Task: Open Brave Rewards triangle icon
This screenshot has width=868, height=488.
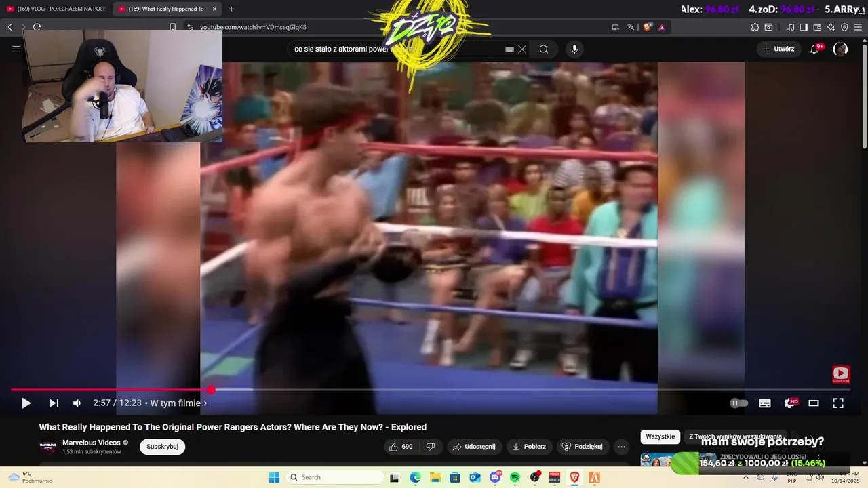Action: 662,27
